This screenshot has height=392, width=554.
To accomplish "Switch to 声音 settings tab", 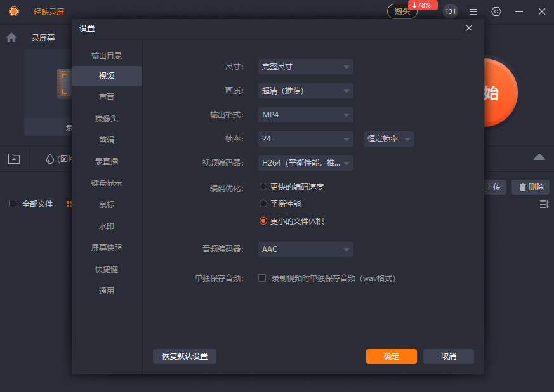I will (x=107, y=97).
